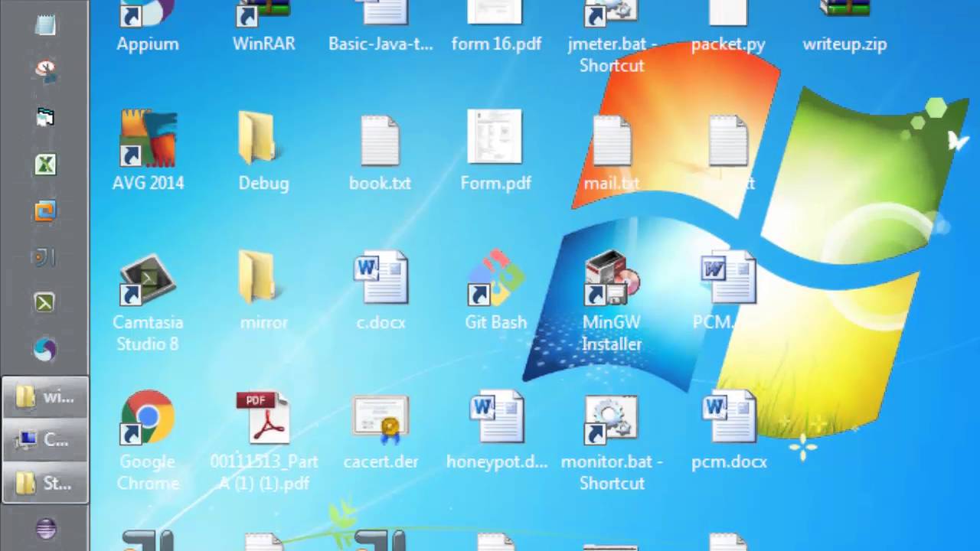
Task: Launch the Google Chrome shortcut
Action: tap(148, 441)
